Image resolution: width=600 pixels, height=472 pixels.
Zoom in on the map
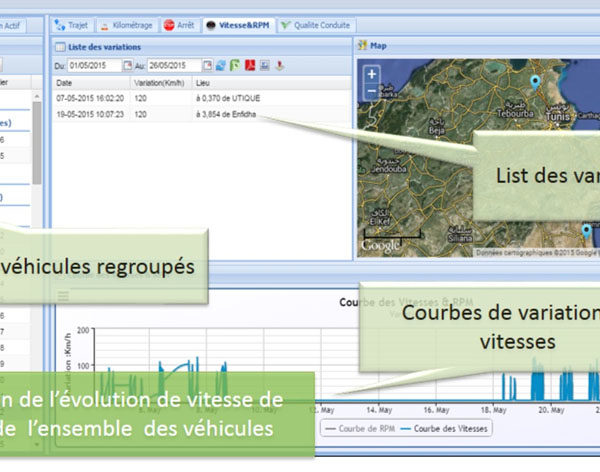pyautogui.click(x=372, y=75)
